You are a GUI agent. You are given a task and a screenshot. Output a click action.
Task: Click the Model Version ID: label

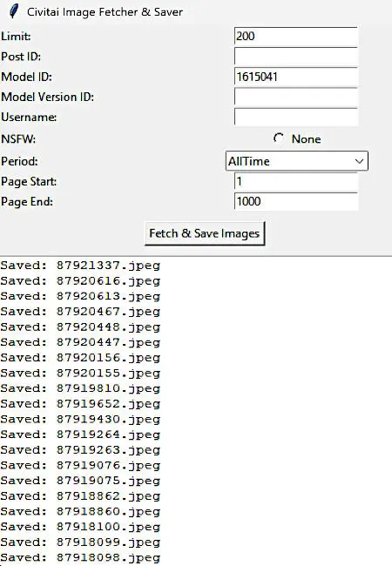[47, 98]
